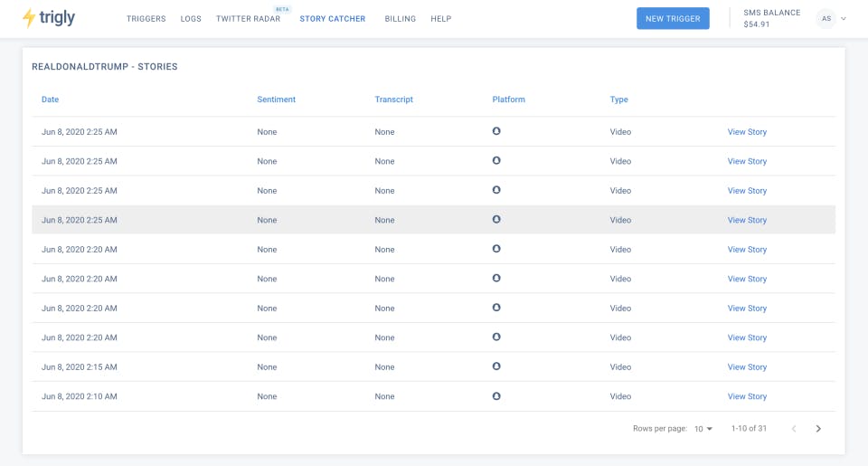View Story for the 2:10 AM entry

tap(747, 396)
